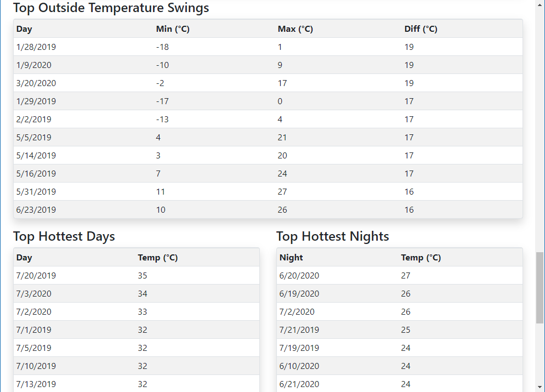
Task: Click the 5/16/2019 swing row date
Action: 36,174
